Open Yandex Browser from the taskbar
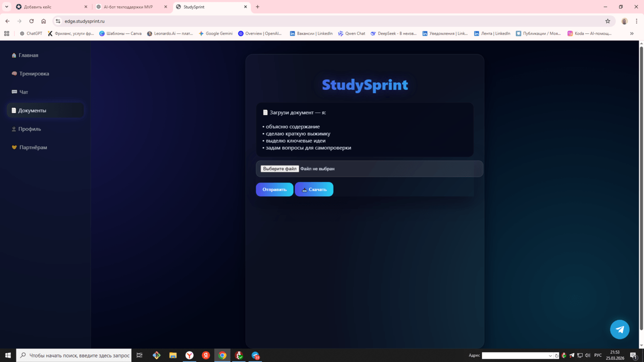This screenshot has height=362, width=644. 189,355
